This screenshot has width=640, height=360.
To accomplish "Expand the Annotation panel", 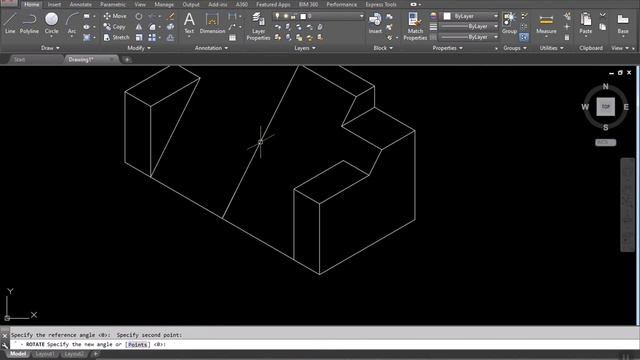I will click(x=211, y=48).
